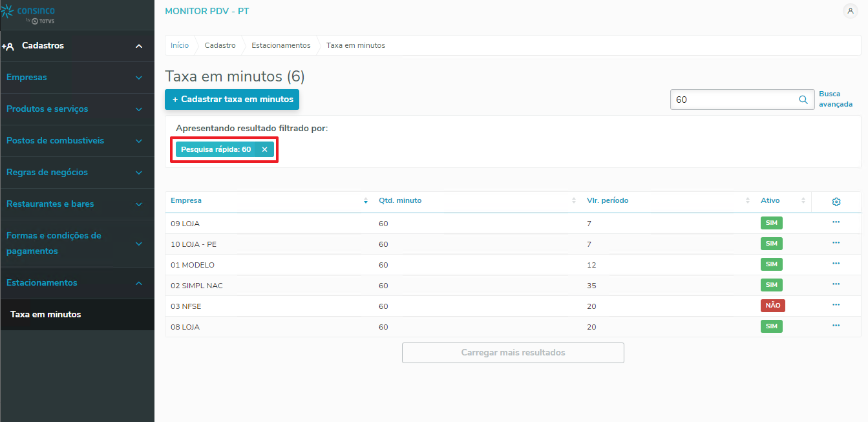
Task: Open the user profile icon
Action: (850, 11)
